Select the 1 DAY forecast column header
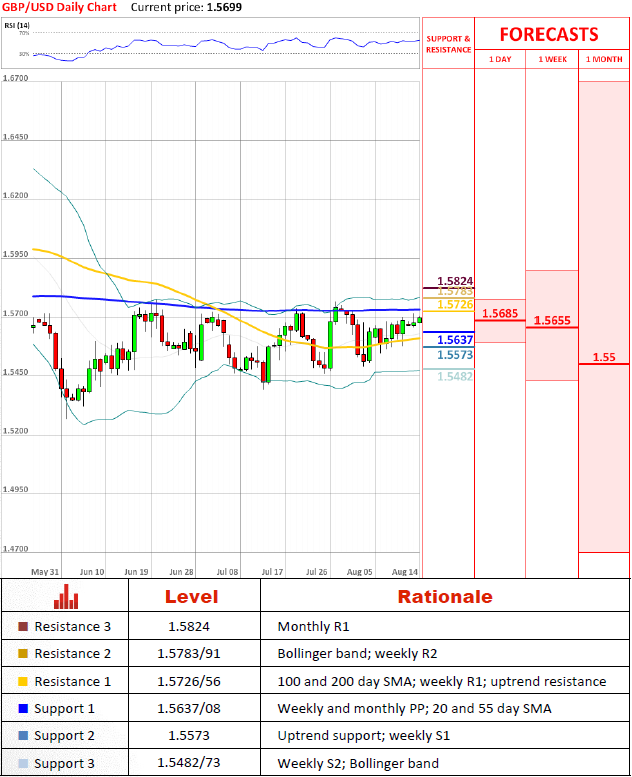632x777 pixels. (500, 59)
